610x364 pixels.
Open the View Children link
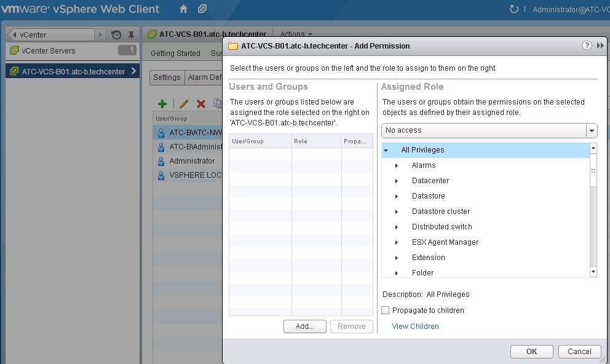(416, 326)
